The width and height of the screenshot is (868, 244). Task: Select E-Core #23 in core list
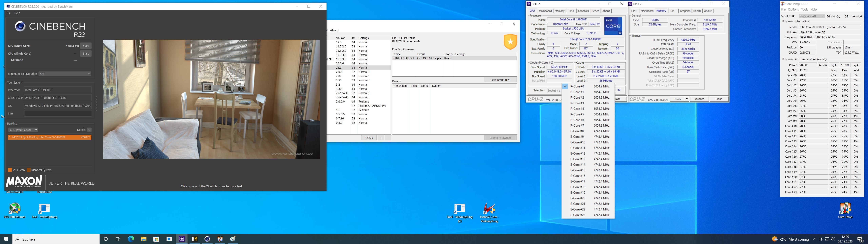point(588,215)
